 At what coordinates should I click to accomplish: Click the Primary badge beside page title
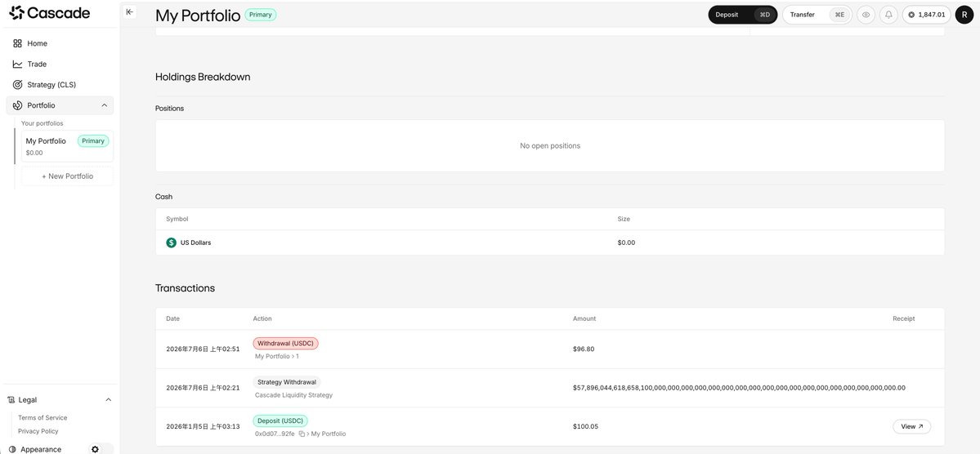click(x=261, y=15)
